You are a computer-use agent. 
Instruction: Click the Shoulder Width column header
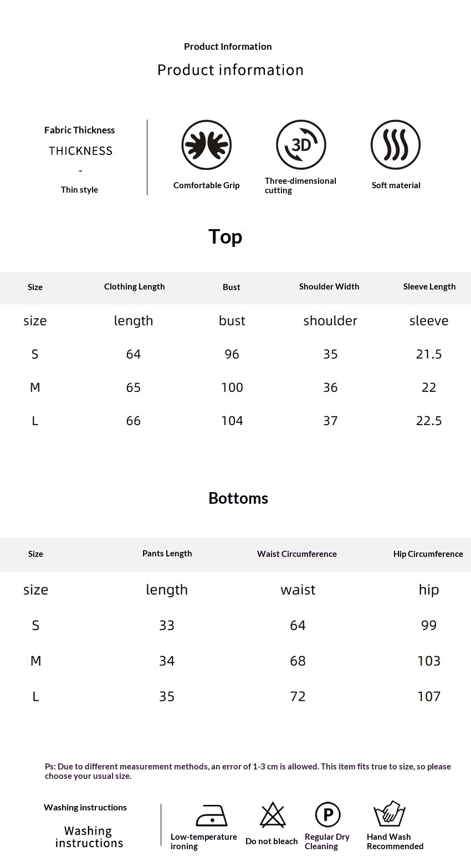point(329,287)
